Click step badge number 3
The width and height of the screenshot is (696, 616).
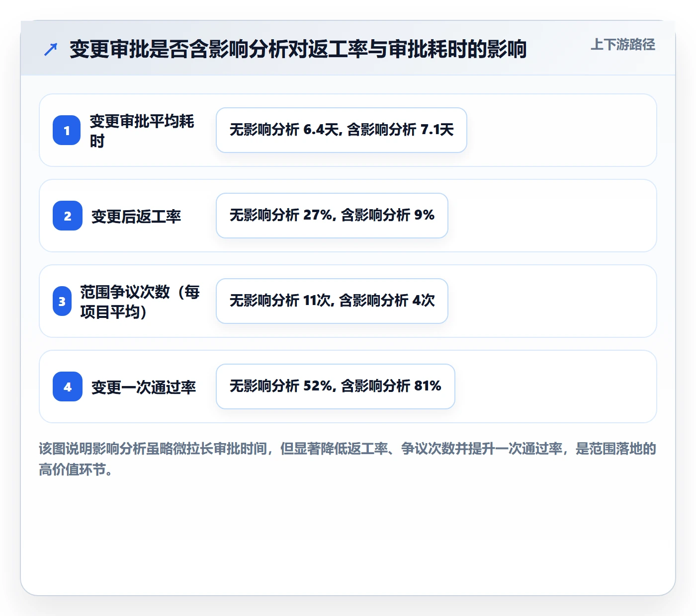tap(62, 301)
